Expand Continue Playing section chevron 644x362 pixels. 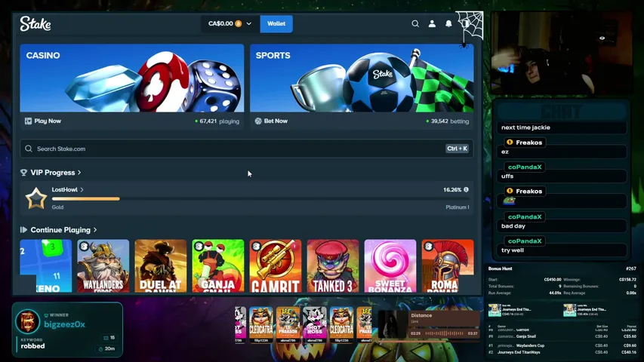coord(95,230)
